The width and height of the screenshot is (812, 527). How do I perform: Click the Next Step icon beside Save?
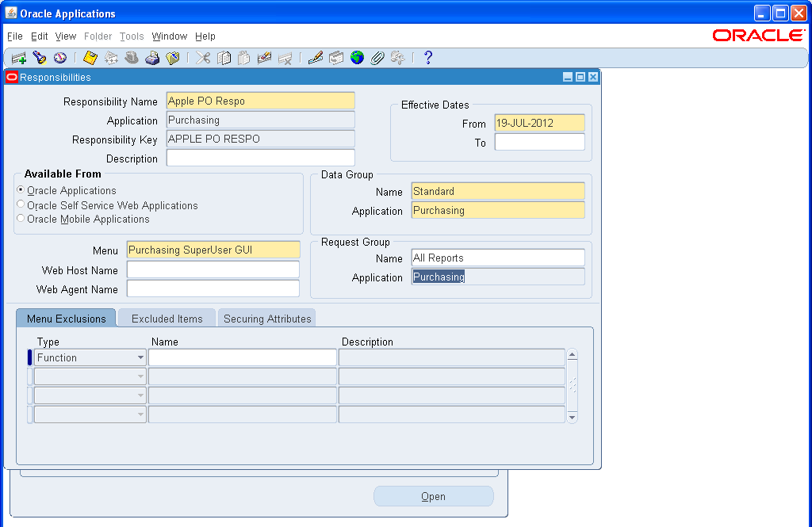click(111, 58)
